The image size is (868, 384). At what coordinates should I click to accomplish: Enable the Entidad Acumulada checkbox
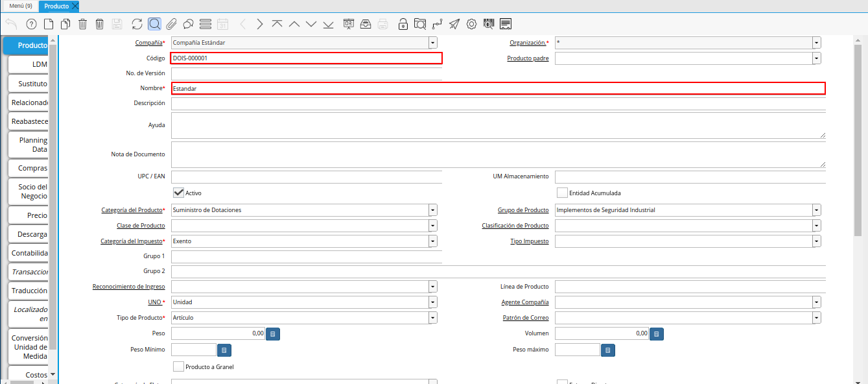pyautogui.click(x=562, y=193)
